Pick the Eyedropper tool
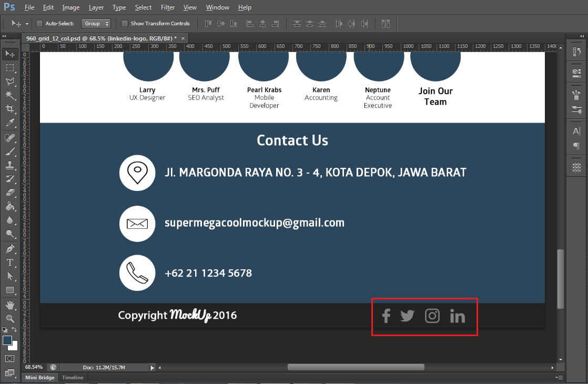This screenshot has width=588, height=384. click(11, 123)
